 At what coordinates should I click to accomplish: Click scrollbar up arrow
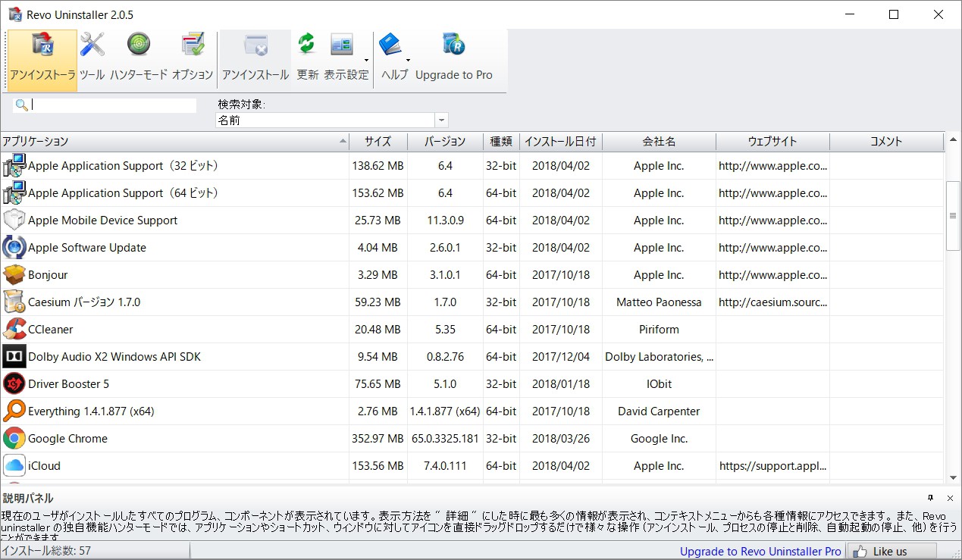[954, 140]
